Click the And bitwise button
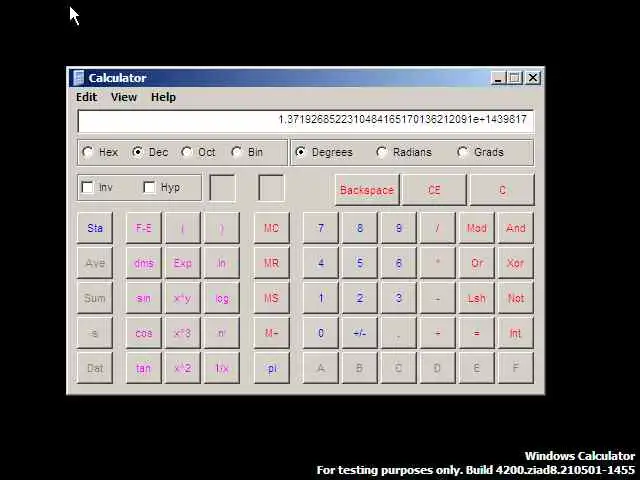The image size is (640, 480). click(516, 228)
